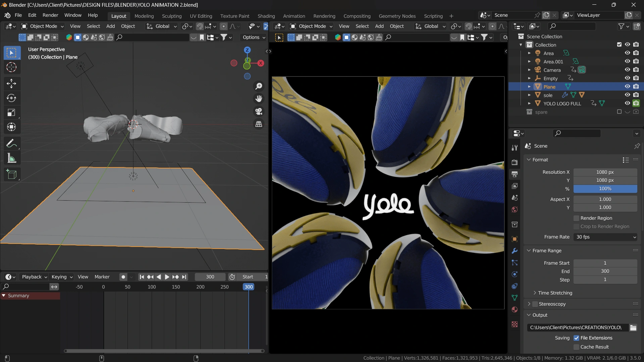Open the Texture properties tab

click(514, 324)
